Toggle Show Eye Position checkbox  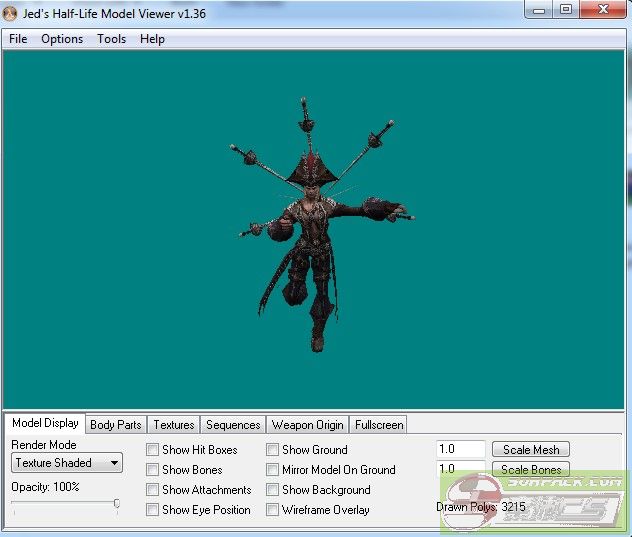pyautogui.click(x=152, y=510)
